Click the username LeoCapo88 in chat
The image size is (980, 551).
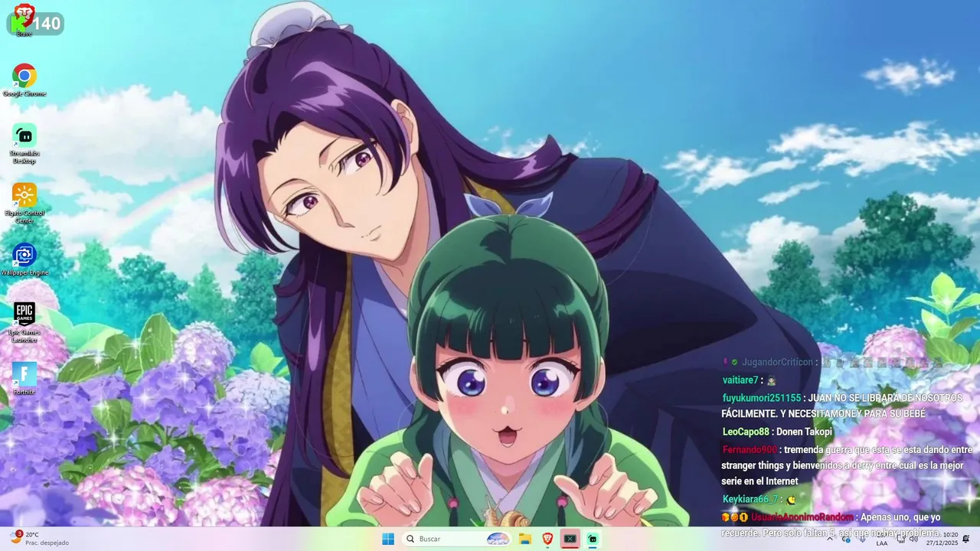coord(746,432)
